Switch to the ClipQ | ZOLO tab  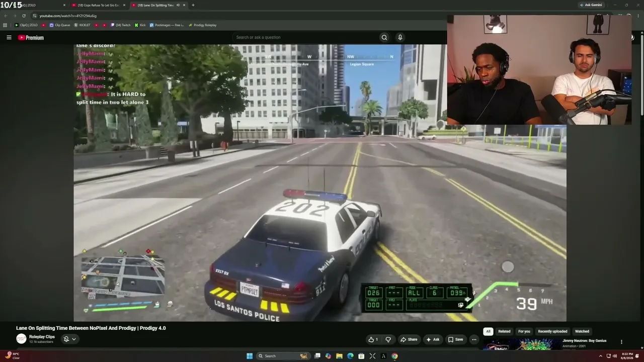(x=35, y=5)
